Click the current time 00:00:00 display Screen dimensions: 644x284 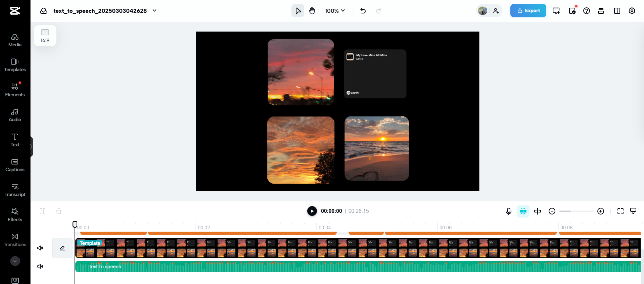coord(331,211)
